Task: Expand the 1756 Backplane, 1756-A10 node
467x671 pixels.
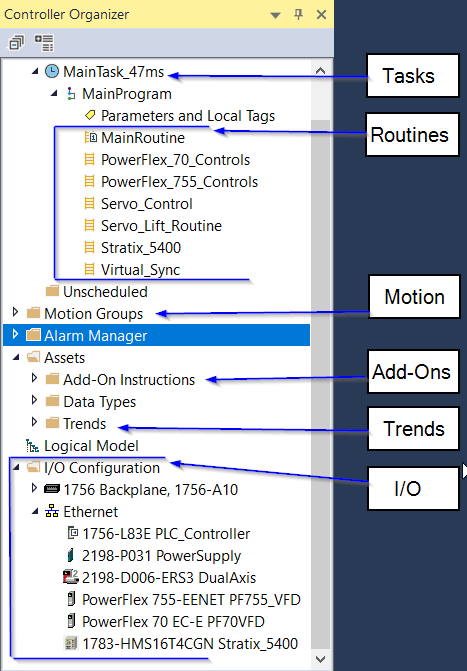Action: pyautogui.click(x=34, y=487)
